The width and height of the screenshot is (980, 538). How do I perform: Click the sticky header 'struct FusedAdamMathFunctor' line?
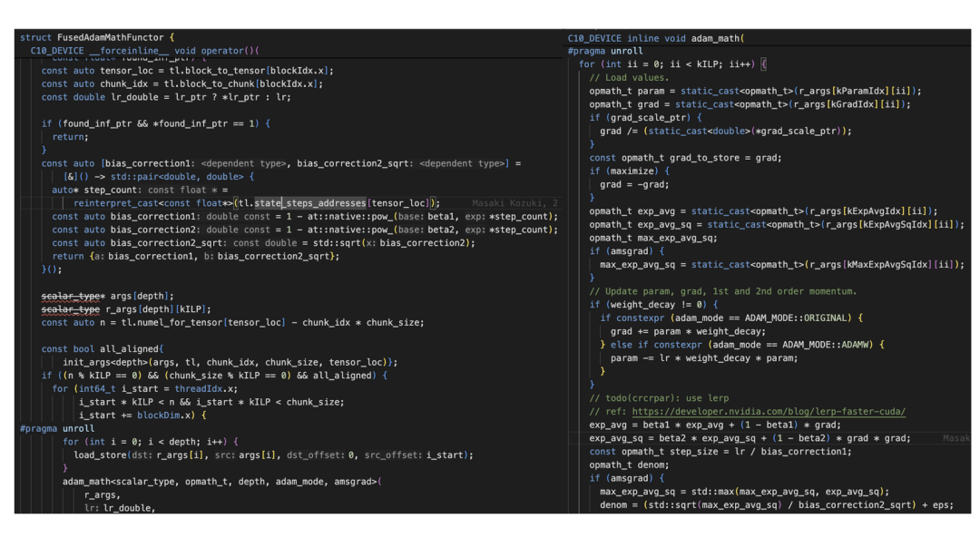tap(97, 37)
